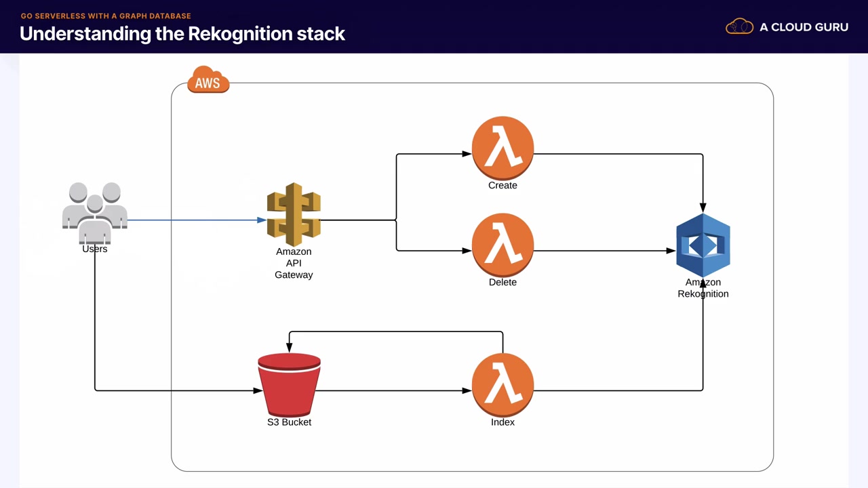Click the Amazon Rekognition service icon
Image resolution: width=868 pixels, height=488 pixels.
703,245
